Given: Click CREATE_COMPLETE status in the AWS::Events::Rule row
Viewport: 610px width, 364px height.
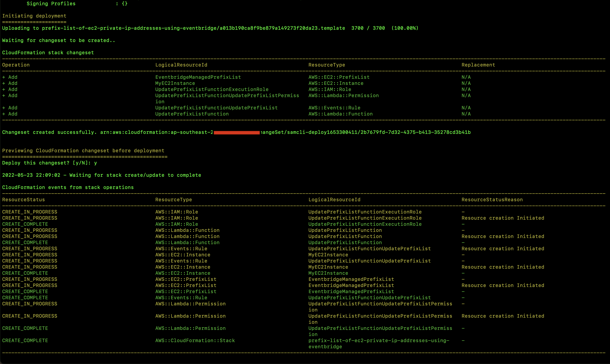Looking at the screenshot, I should click(25, 298).
